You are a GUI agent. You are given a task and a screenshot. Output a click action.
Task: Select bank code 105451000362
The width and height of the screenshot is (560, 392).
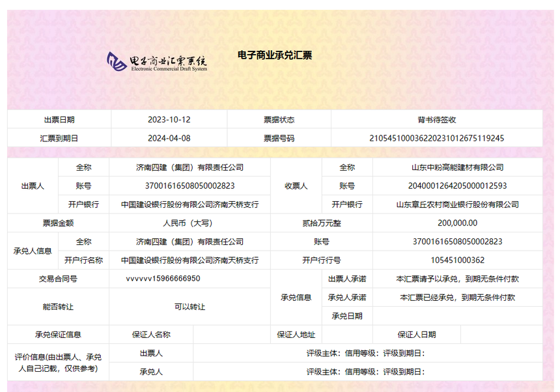coord(458,260)
